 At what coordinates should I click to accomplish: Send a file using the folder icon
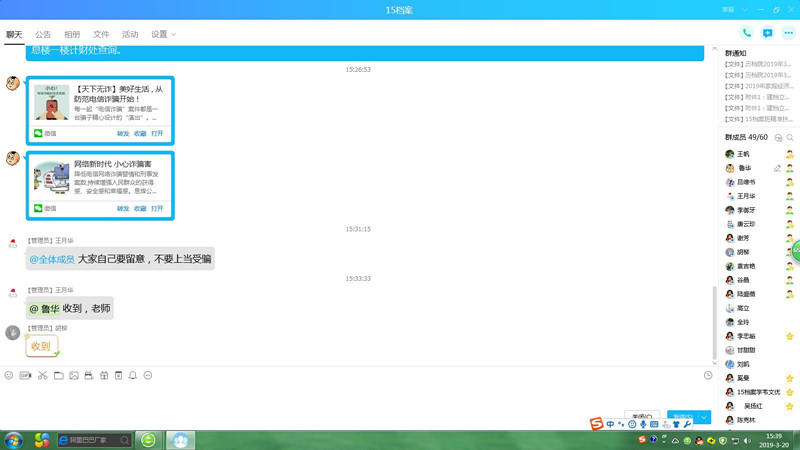click(59, 376)
